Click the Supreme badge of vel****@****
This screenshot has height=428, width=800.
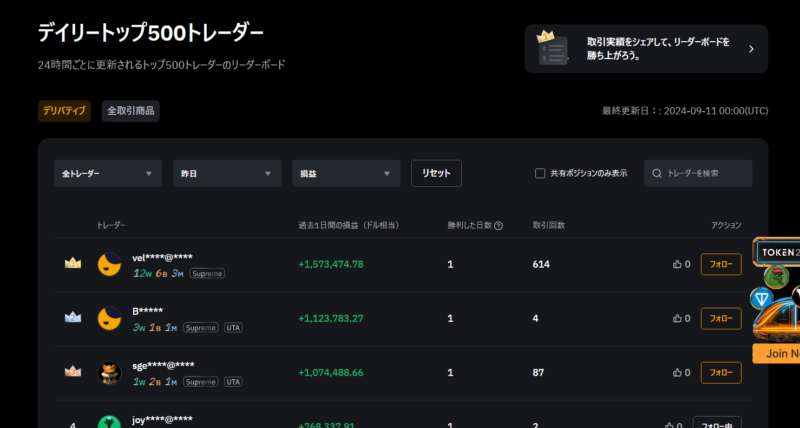(207, 273)
